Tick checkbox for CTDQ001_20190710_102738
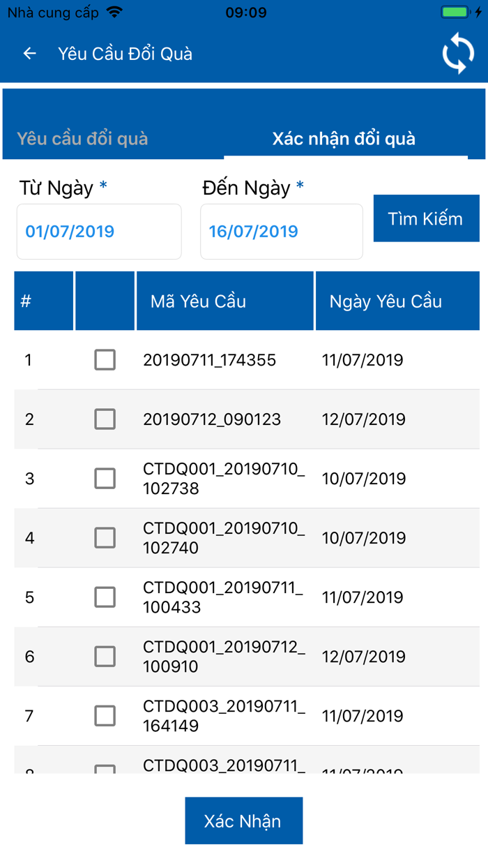Viewport: 488px width, 868px height. click(x=105, y=479)
